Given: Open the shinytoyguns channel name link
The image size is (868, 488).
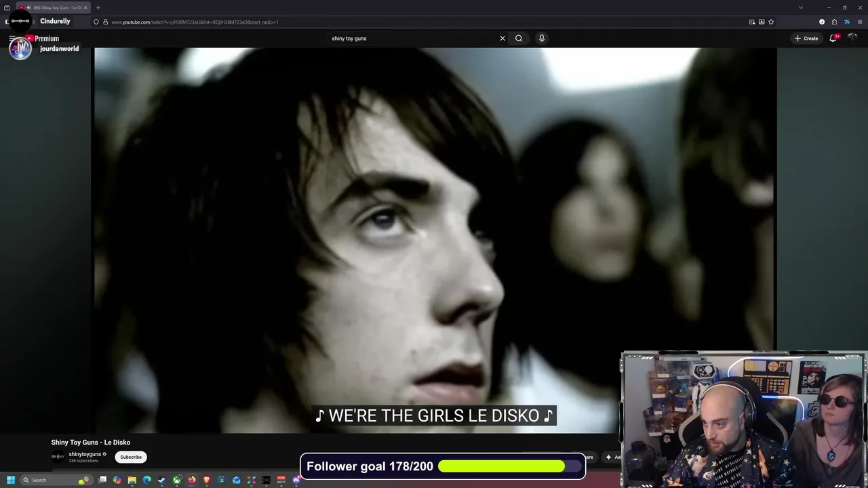Looking at the screenshot, I should tap(85, 454).
